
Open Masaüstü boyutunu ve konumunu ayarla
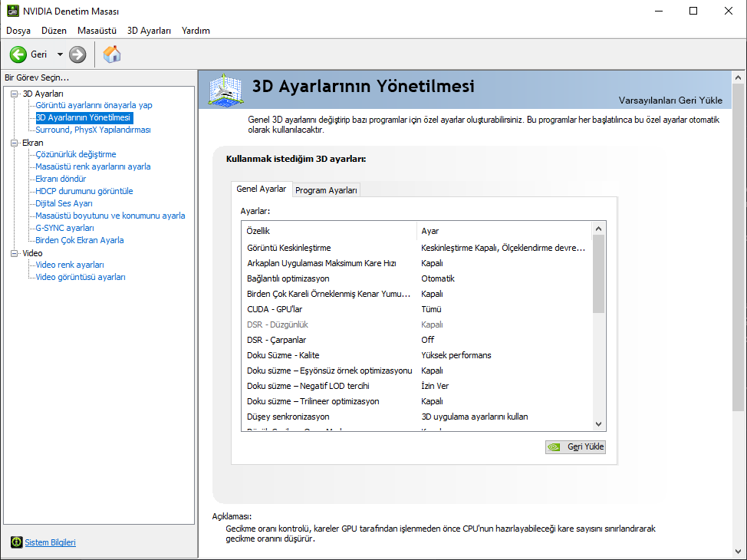pos(110,216)
